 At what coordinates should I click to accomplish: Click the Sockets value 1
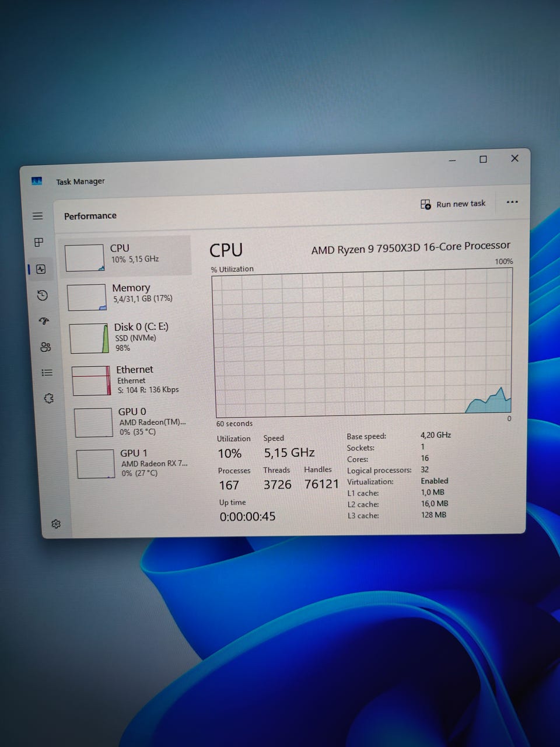coord(422,446)
